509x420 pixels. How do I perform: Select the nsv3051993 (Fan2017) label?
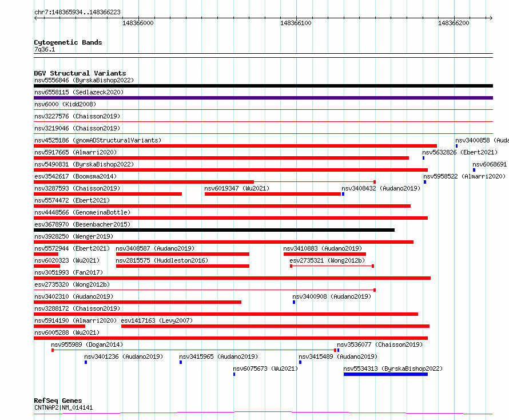coord(69,272)
